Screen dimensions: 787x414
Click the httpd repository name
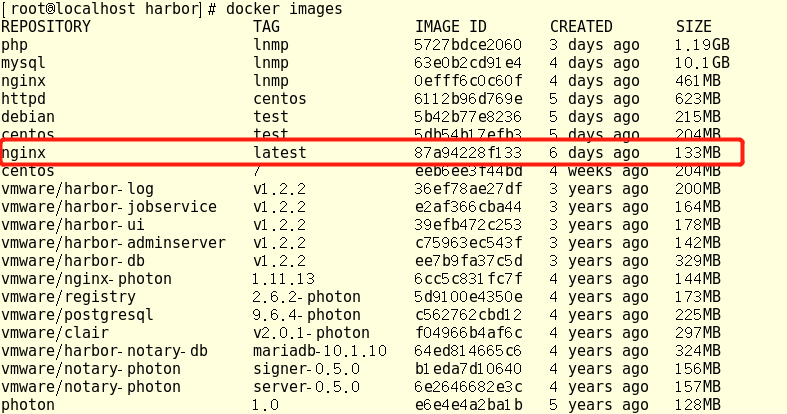tap(23, 98)
